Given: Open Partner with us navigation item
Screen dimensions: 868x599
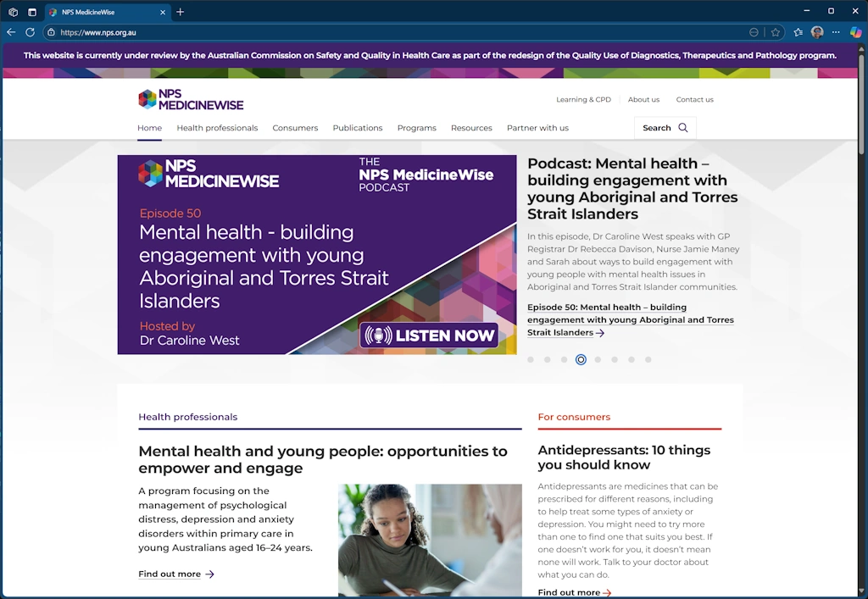Looking at the screenshot, I should pos(537,128).
